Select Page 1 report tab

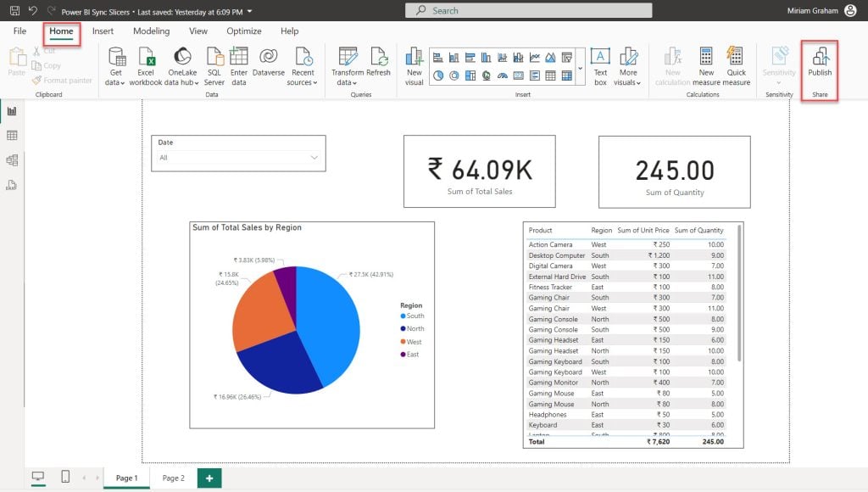(127, 478)
